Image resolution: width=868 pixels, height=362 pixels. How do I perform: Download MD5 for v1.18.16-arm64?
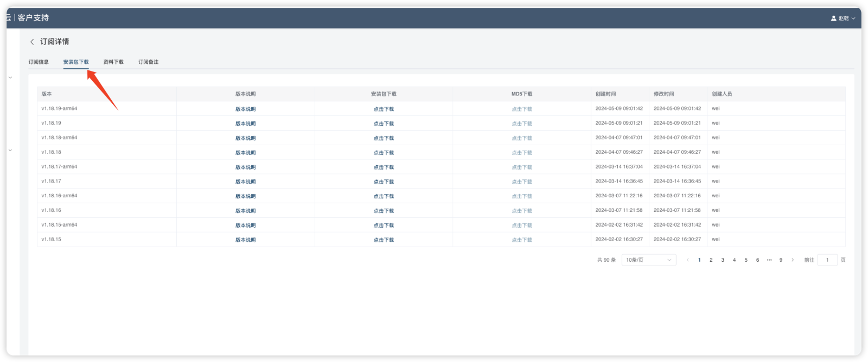(x=522, y=196)
